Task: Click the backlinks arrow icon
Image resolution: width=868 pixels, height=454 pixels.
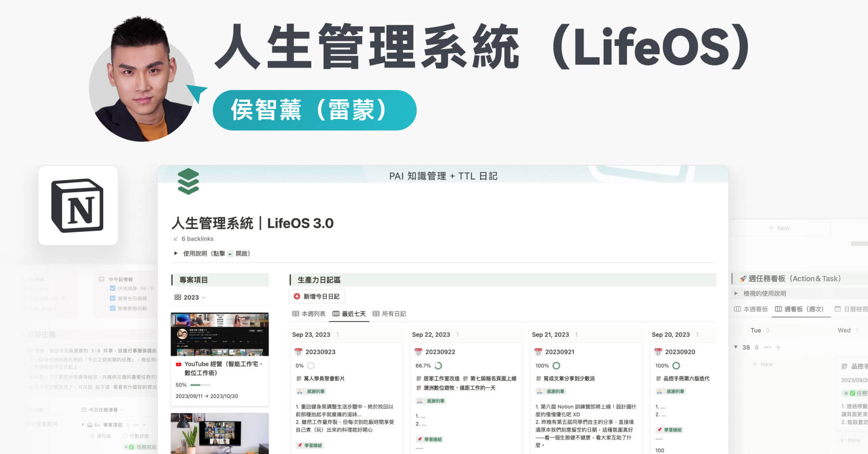Action: [x=176, y=239]
